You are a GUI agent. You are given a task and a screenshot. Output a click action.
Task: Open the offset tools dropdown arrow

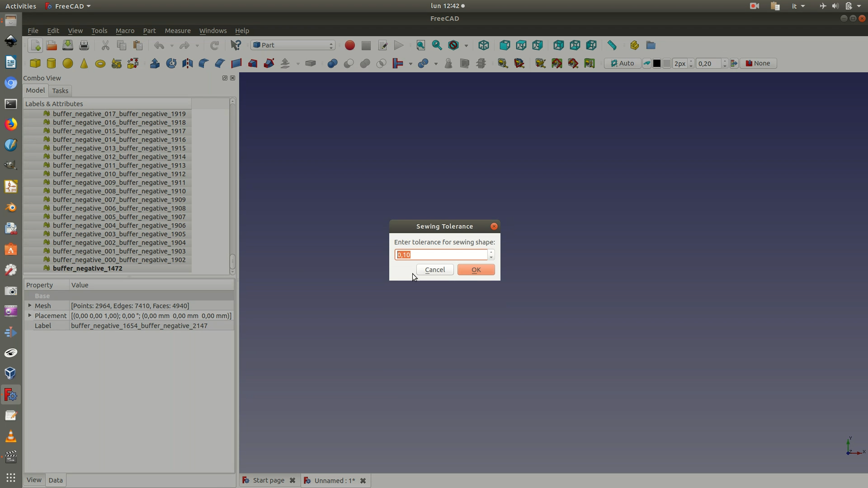[x=298, y=64]
